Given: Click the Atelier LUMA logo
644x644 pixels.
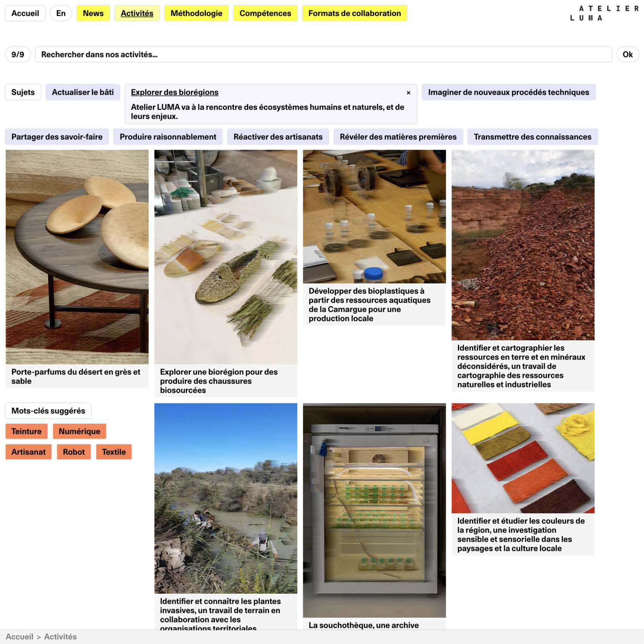Looking at the screenshot, I should (x=604, y=13).
